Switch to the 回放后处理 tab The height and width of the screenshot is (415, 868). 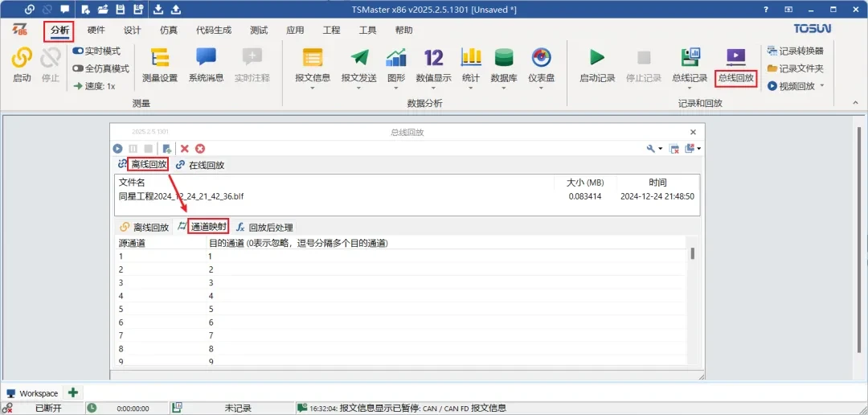pos(264,227)
